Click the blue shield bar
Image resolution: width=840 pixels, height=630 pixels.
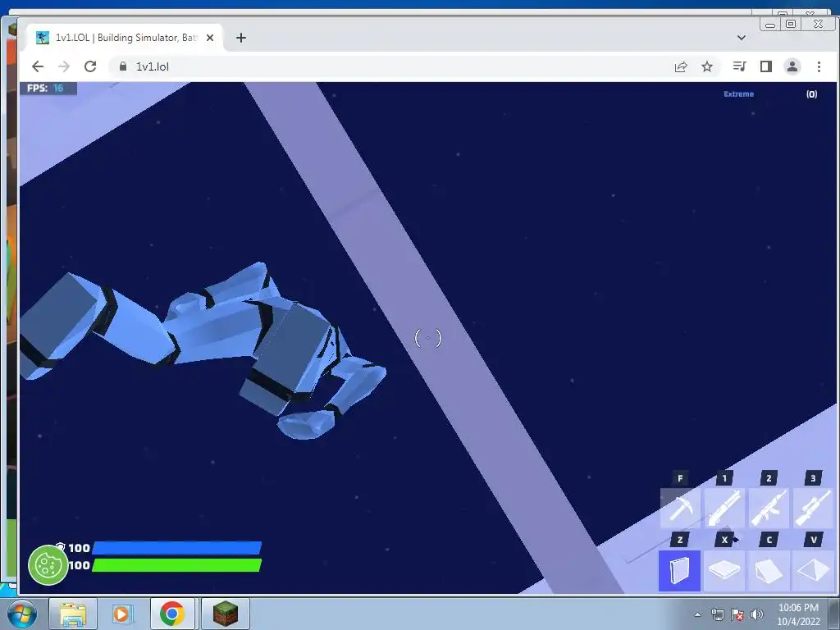(177, 547)
